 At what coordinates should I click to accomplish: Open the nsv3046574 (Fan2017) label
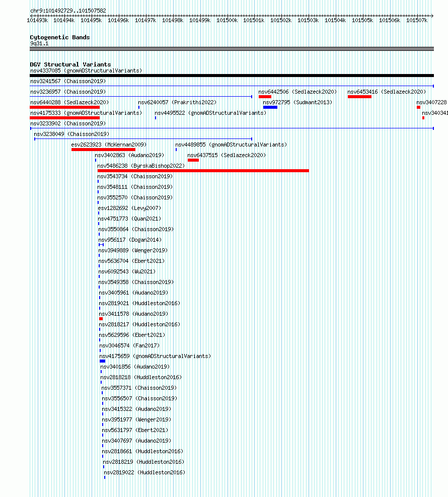click(x=129, y=345)
